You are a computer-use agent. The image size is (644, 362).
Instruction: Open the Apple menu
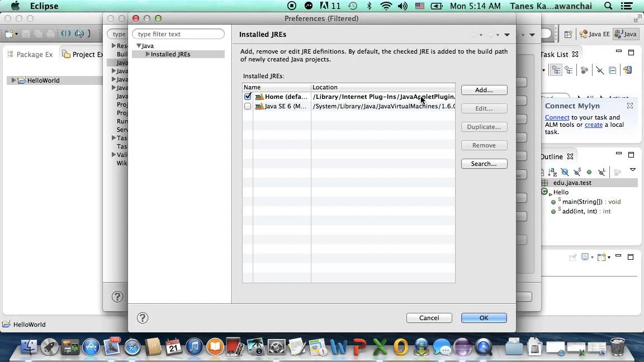(15, 6)
